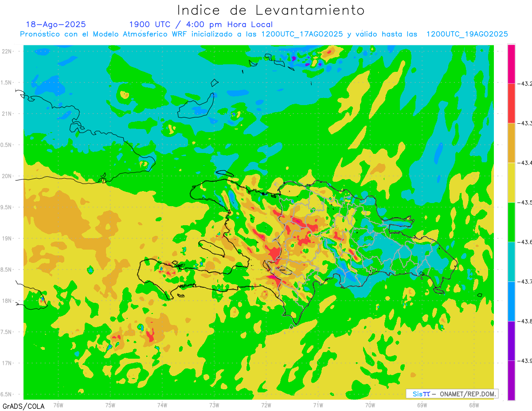Pick the orange legend color band

click(x=511, y=143)
